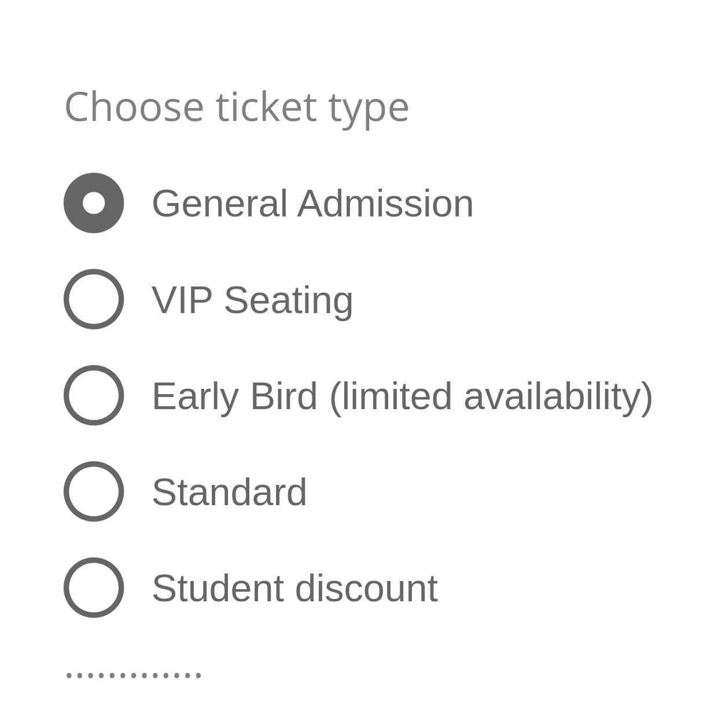718x728 pixels.
Task: Click the 'Student discount' label text
Action: pyautogui.click(x=294, y=588)
